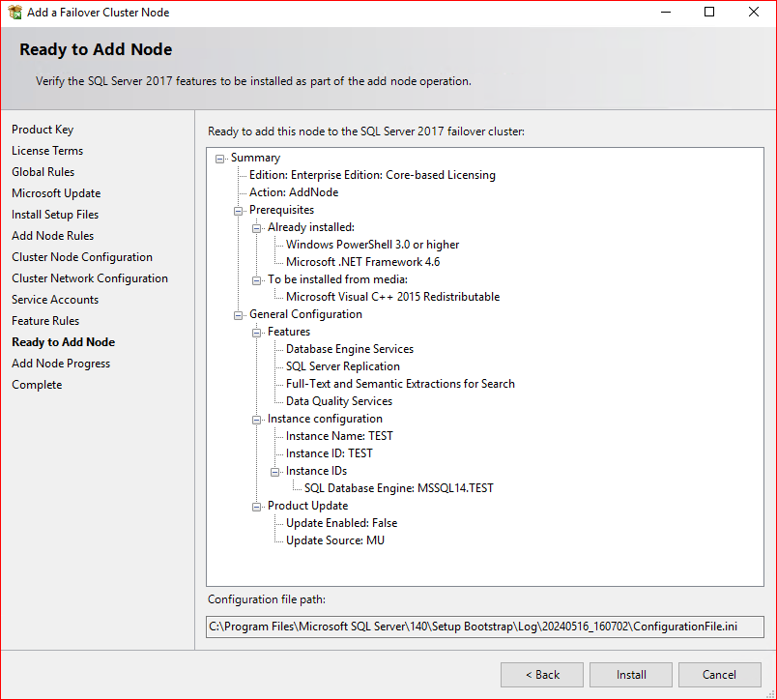Screen dimensions: 777x700
Task: Select the Global Rules step
Action: (43, 172)
